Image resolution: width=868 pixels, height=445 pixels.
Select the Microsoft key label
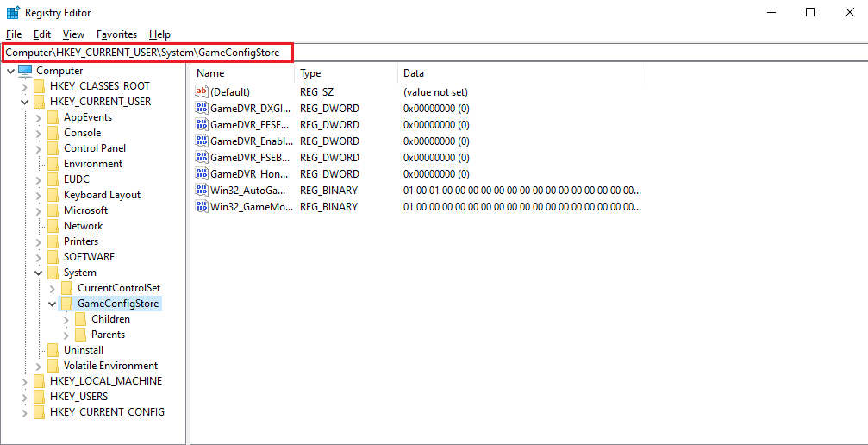click(86, 210)
